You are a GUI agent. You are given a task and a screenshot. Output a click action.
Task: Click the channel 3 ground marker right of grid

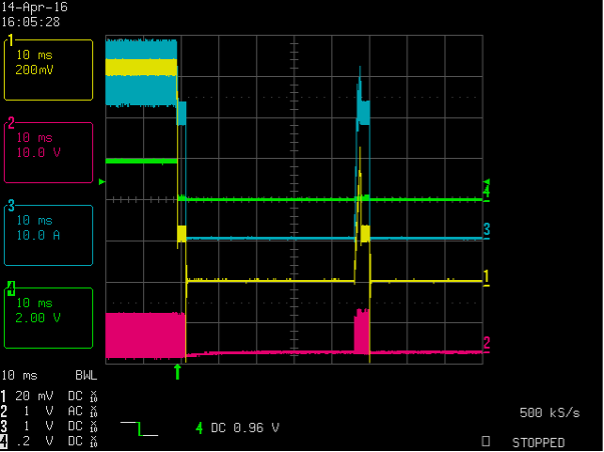(487, 230)
